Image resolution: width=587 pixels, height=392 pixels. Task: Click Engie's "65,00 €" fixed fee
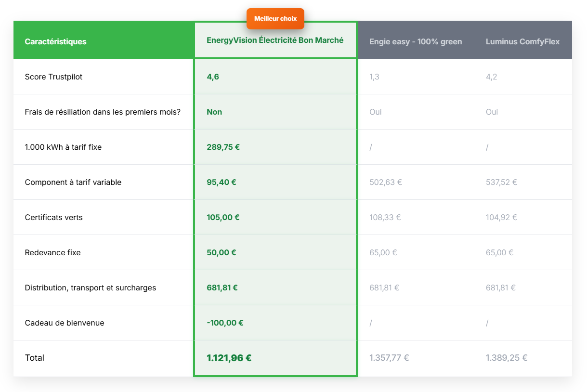click(x=383, y=252)
